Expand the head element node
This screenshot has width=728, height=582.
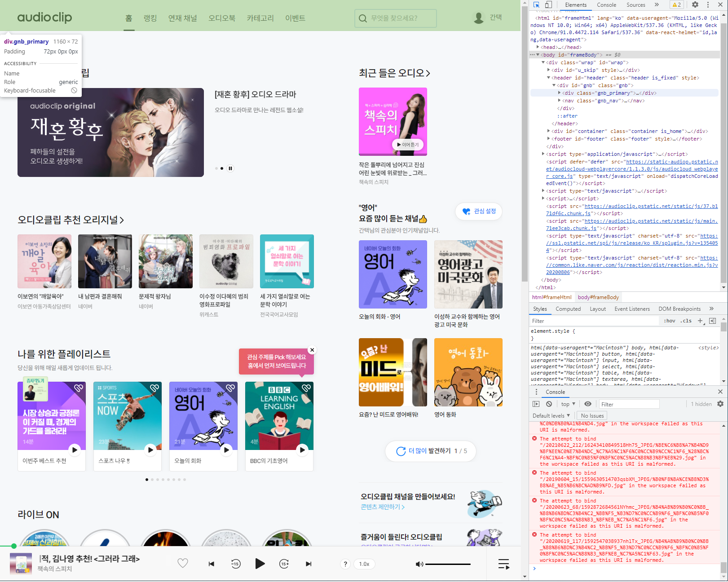(538, 47)
